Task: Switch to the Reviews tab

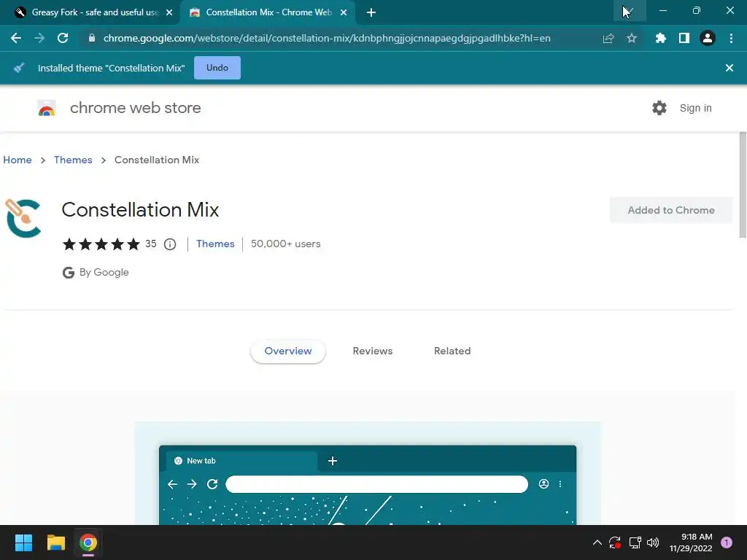Action: pyautogui.click(x=373, y=351)
